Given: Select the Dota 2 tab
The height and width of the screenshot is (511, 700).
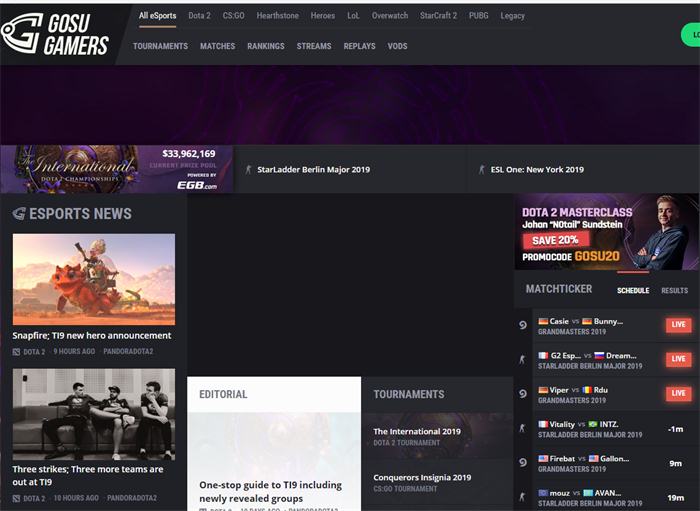Looking at the screenshot, I should (x=199, y=16).
